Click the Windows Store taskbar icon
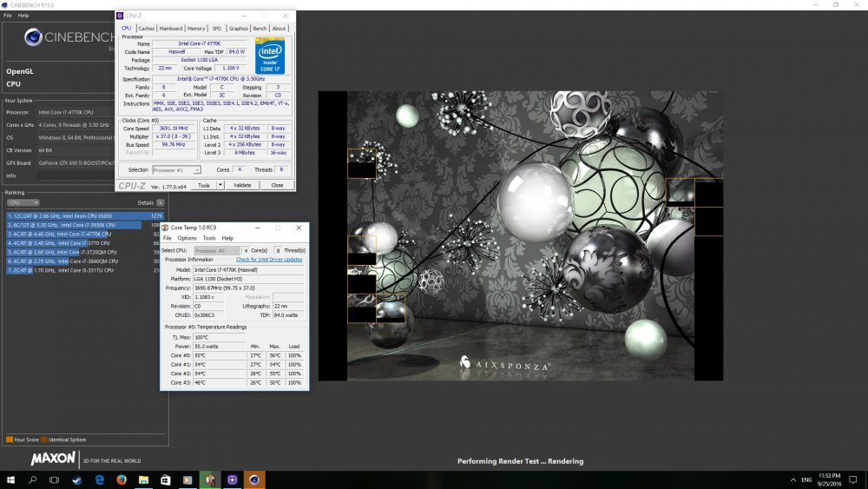Viewport: 868px width, 489px height. [x=165, y=479]
